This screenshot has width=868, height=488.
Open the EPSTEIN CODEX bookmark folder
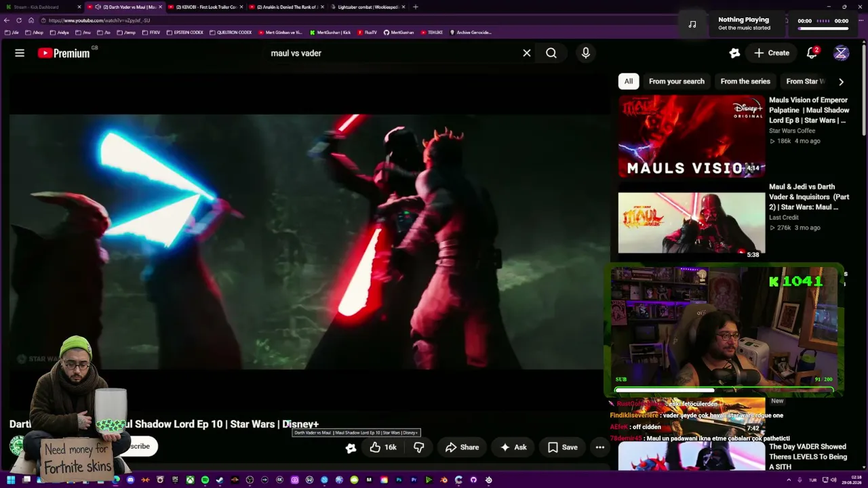pos(185,33)
